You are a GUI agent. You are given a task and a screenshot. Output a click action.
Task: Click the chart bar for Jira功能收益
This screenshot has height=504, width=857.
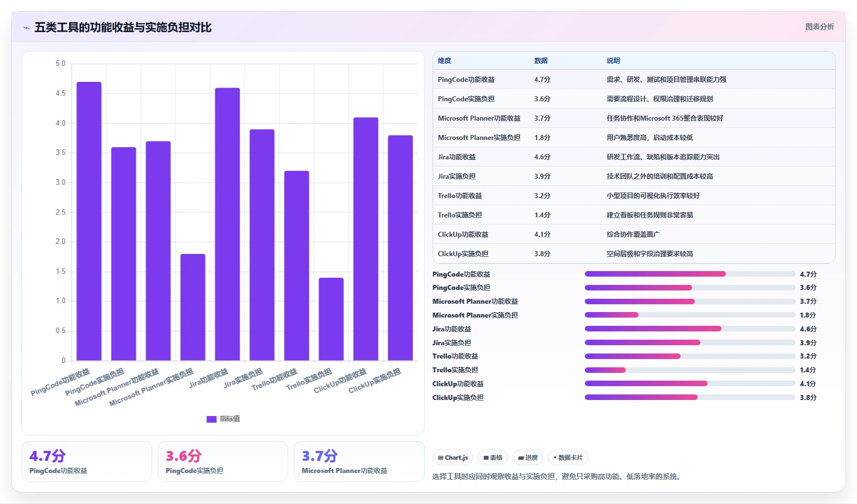pyautogui.click(x=227, y=224)
